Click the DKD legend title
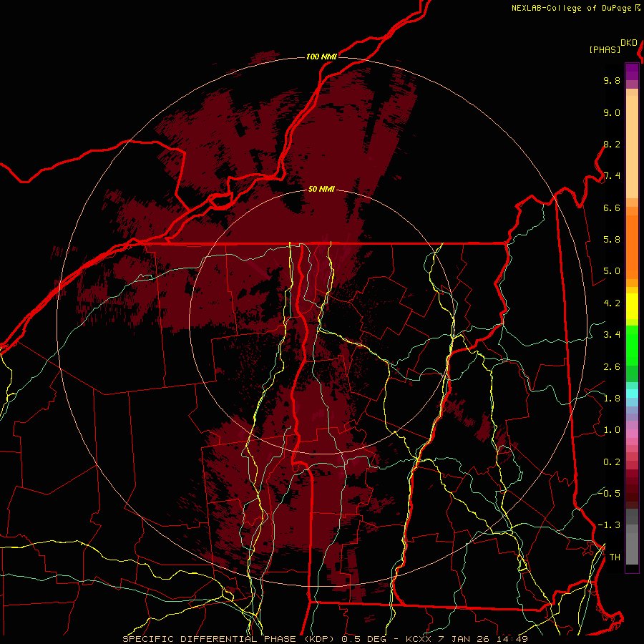 coord(629,43)
